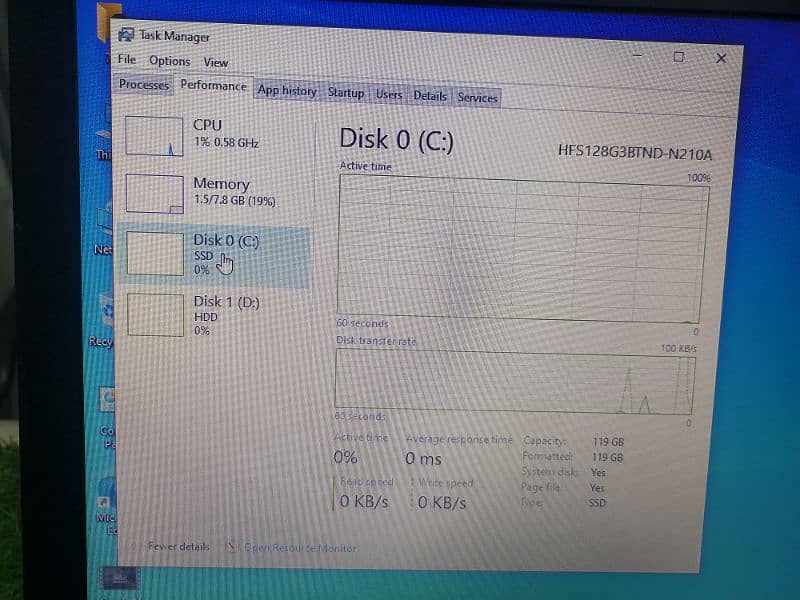Select the CPU performance item
800x600 pixels.
tap(214, 135)
